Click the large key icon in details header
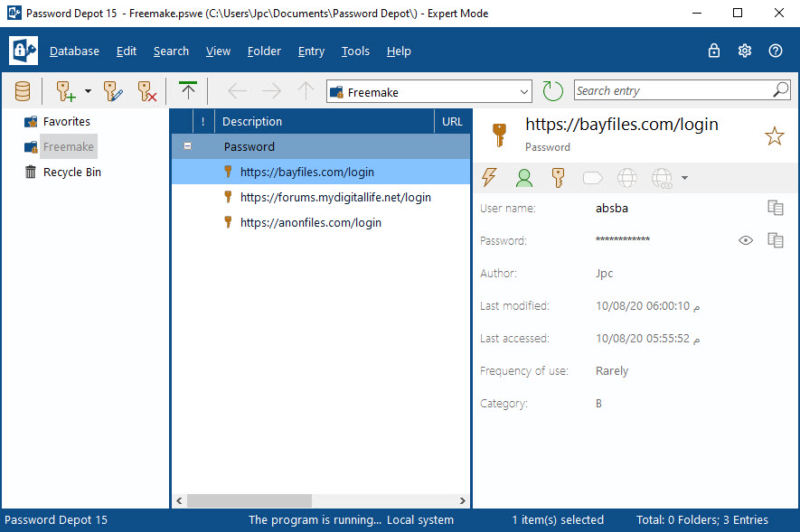The width and height of the screenshot is (800, 532). [x=499, y=135]
